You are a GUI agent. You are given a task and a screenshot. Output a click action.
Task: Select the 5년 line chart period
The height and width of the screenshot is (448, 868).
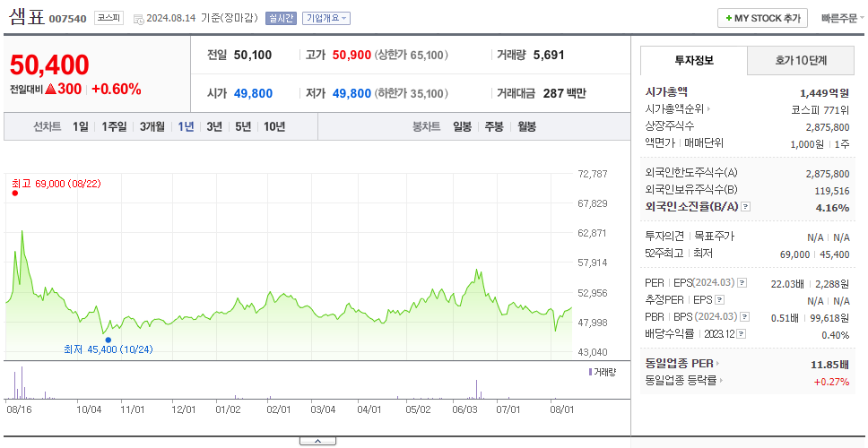click(243, 126)
